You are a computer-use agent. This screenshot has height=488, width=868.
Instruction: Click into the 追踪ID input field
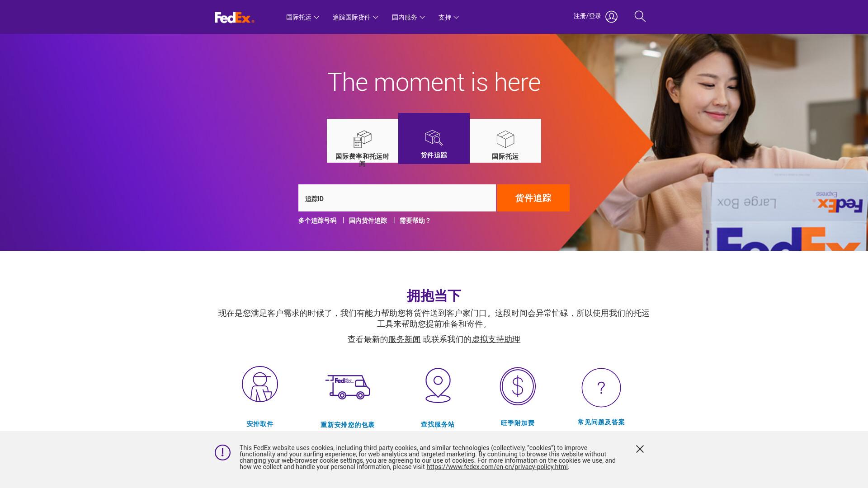tap(397, 198)
